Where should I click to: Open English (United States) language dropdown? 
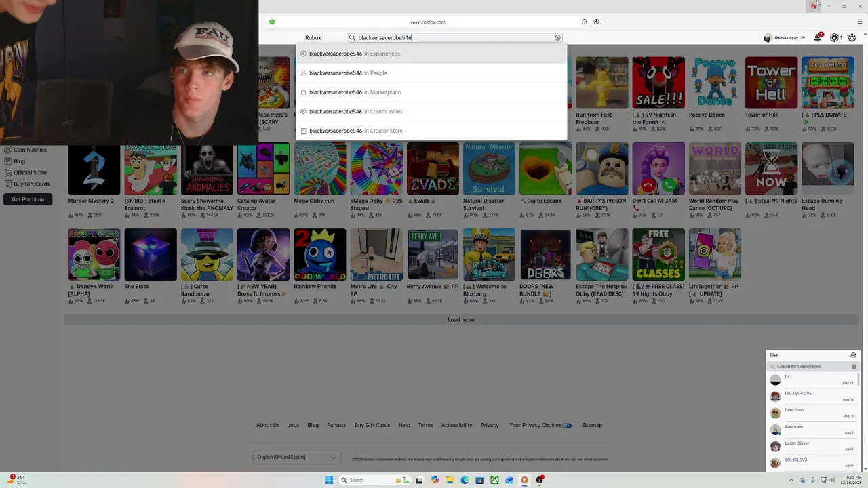pyautogui.click(x=296, y=457)
